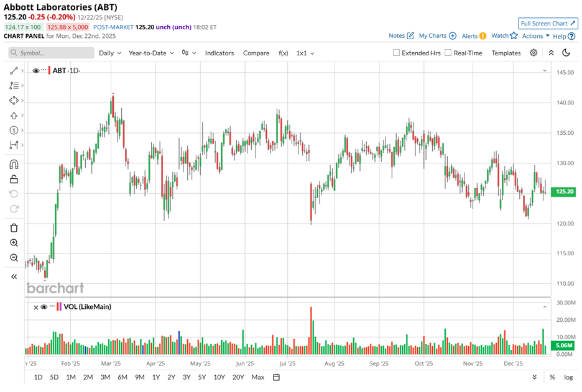This screenshot has height=392, width=582.
Task: Open the Fibonacci tools icon
Action: pos(14,85)
